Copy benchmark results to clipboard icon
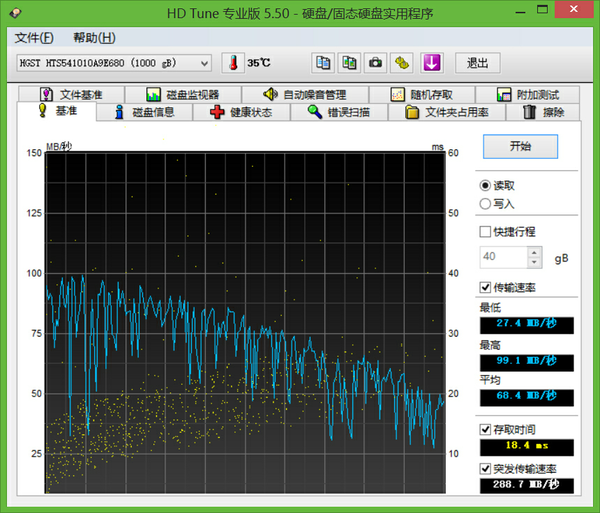Screen dimensions: 600x513 tap(323, 63)
